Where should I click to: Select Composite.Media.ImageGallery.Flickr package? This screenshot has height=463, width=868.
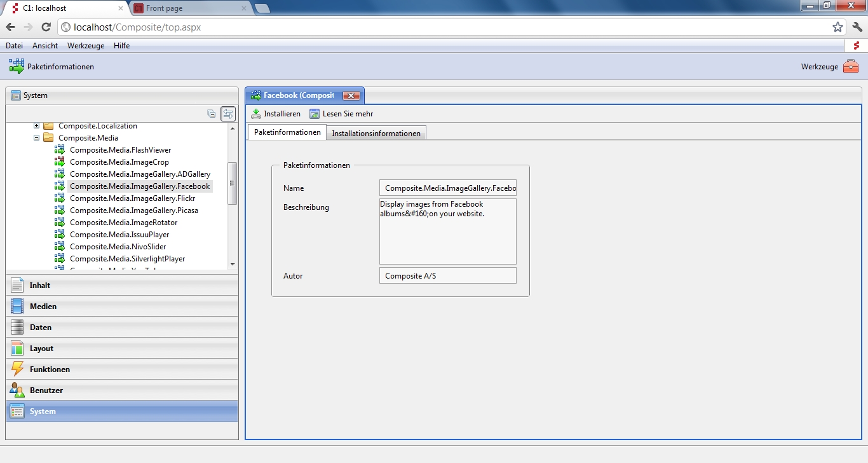click(132, 198)
